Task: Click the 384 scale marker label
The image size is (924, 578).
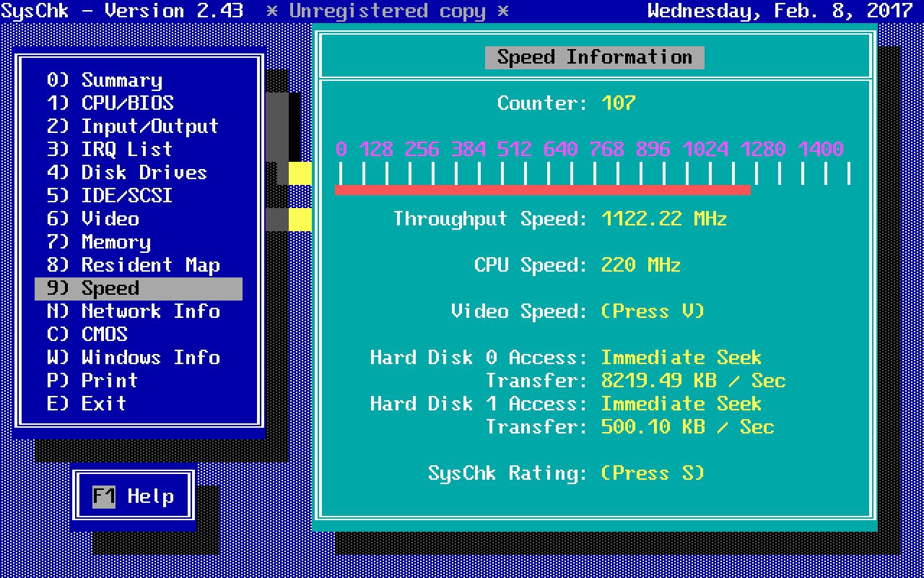Action: pyautogui.click(x=468, y=150)
